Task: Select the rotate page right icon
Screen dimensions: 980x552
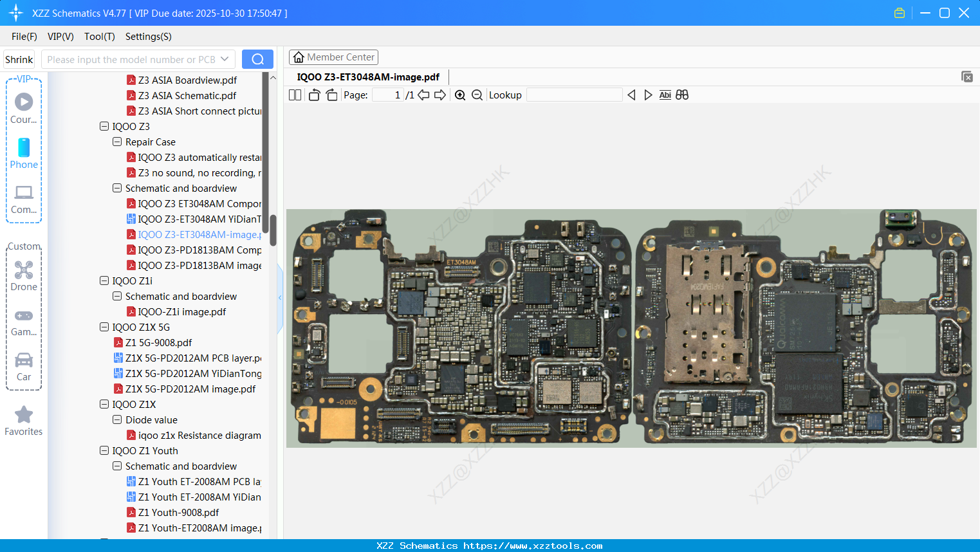Action: [x=331, y=95]
